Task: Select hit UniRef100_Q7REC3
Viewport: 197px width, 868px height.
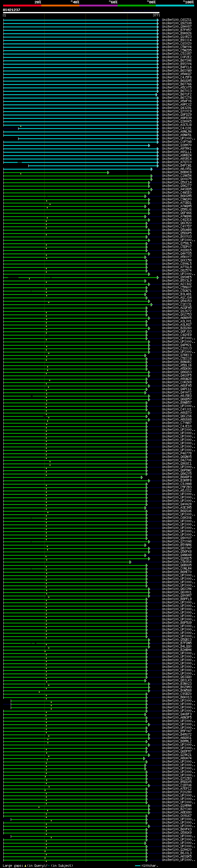Action: point(176,355)
